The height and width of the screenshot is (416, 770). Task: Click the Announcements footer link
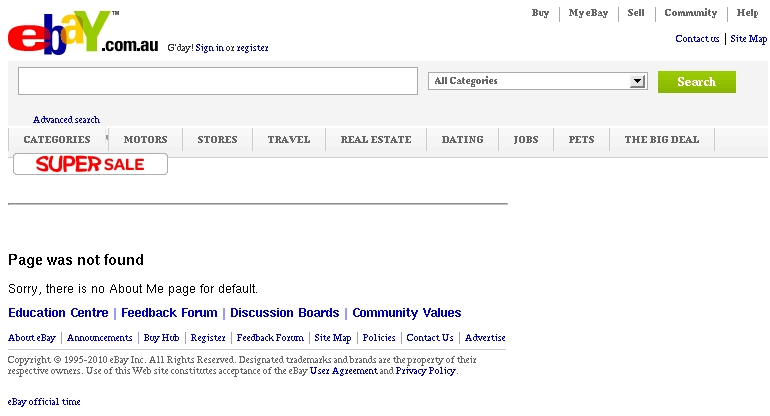pos(100,338)
